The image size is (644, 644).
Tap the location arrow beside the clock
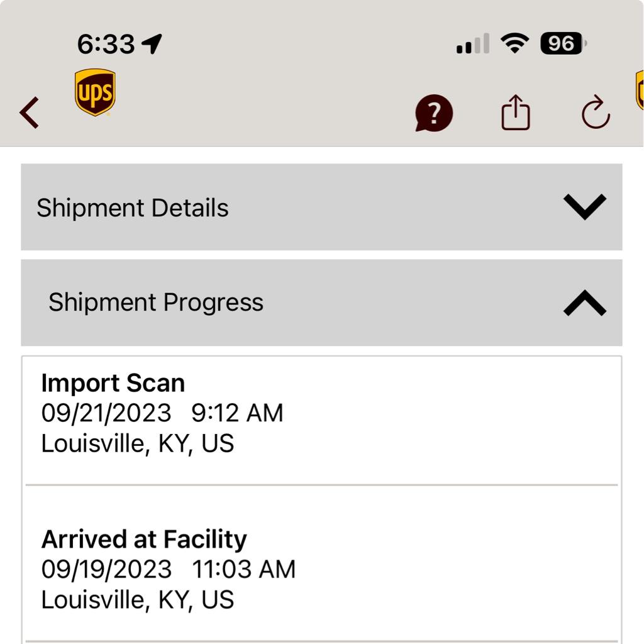point(152,43)
